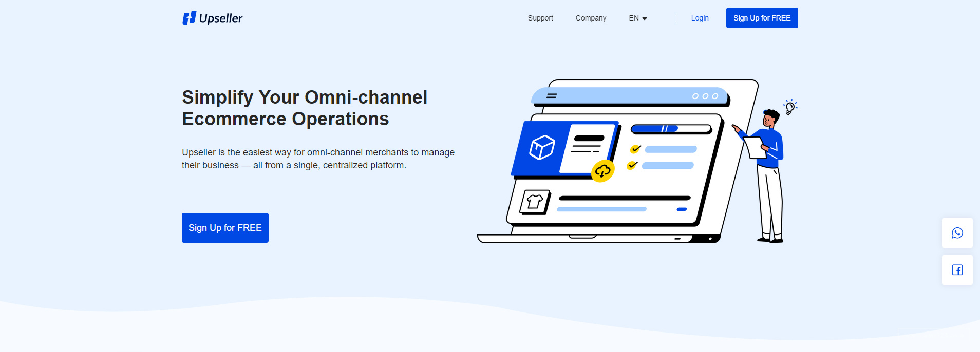Click the Upseller logo icon
This screenshot has height=352, width=980.
(x=189, y=18)
